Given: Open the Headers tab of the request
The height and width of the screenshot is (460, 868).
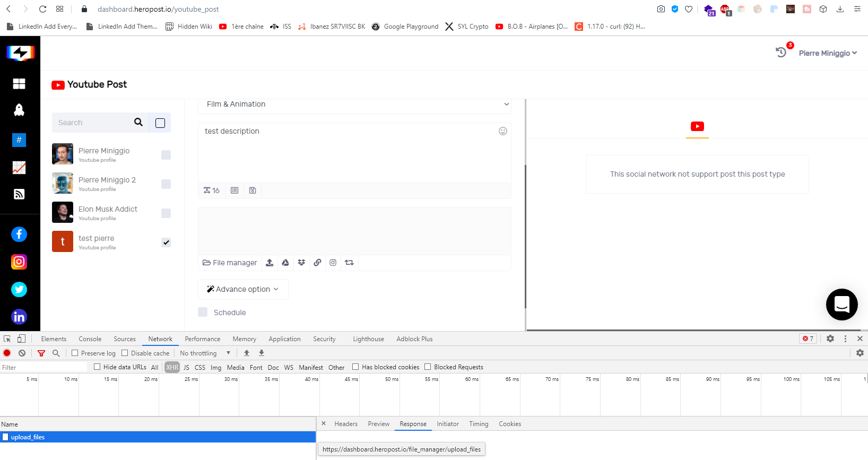Looking at the screenshot, I should pyautogui.click(x=346, y=424).
